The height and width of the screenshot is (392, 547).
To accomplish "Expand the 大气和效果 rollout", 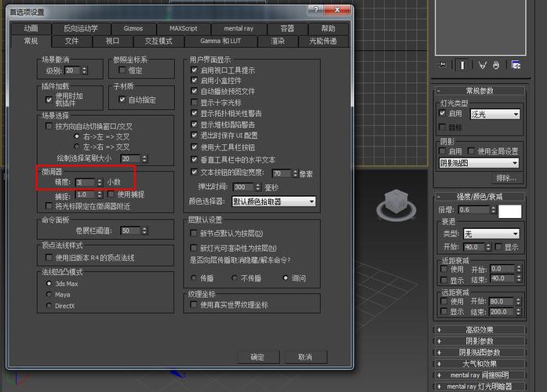I will tap(480, 364).
